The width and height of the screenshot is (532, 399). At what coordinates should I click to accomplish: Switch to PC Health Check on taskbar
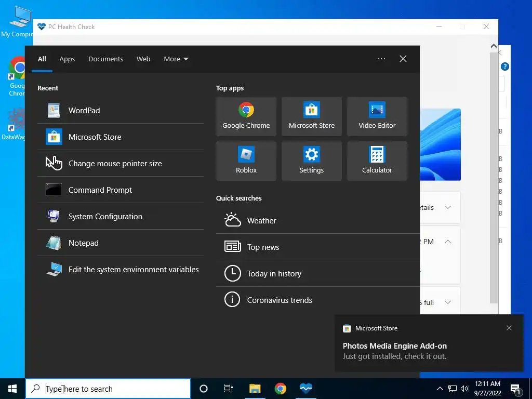305,389
